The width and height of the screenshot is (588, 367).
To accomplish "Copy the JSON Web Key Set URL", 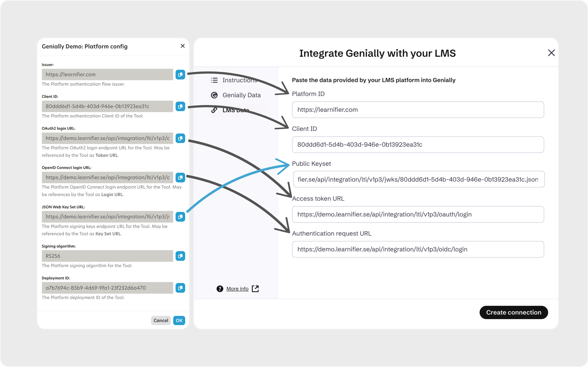I will pyautogui.click(x=180, y=217).
